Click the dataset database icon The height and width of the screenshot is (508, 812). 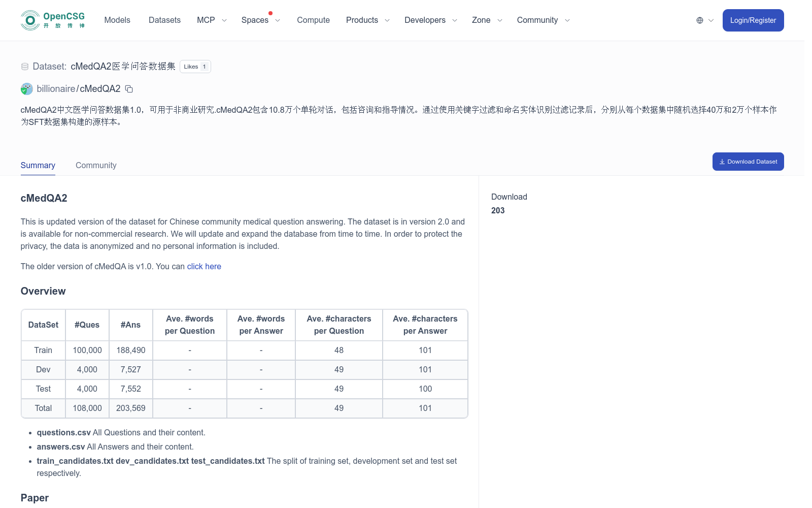pyautogui.click(x=25, y=67)
